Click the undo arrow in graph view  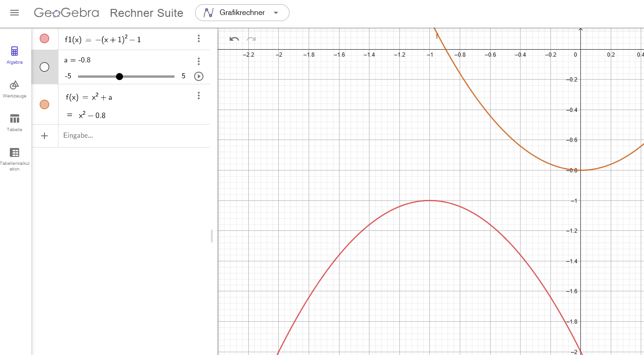point(234,39)
